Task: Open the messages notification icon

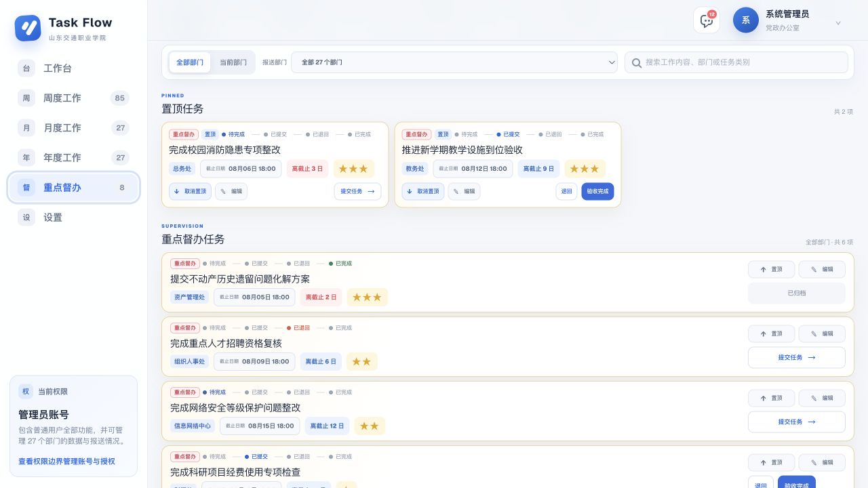Action: [x=707, y=20]
